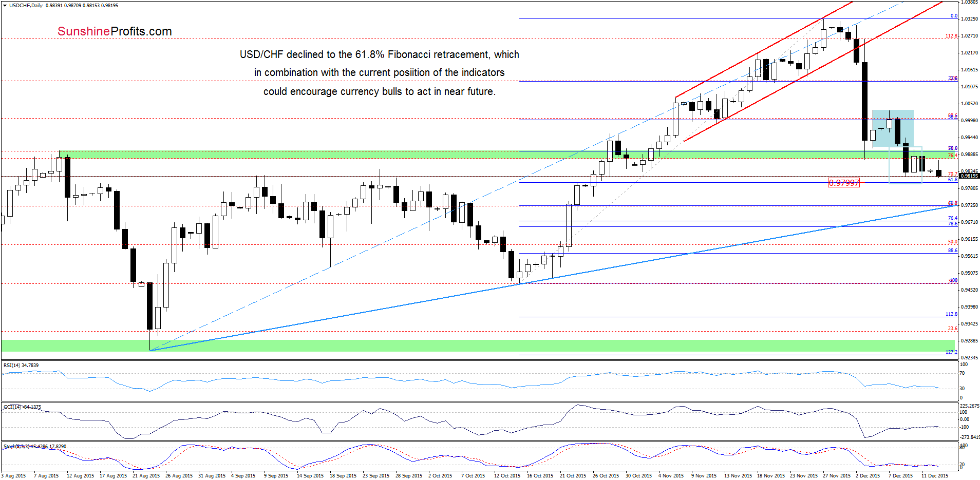Click the 1.00520 price axis value

pyautogui.click(x=970, y=104)
